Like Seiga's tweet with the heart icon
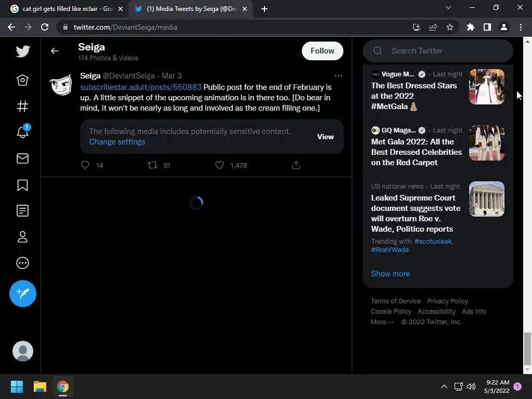The width and height of the screenshot is (532, 399). (220, 165)
